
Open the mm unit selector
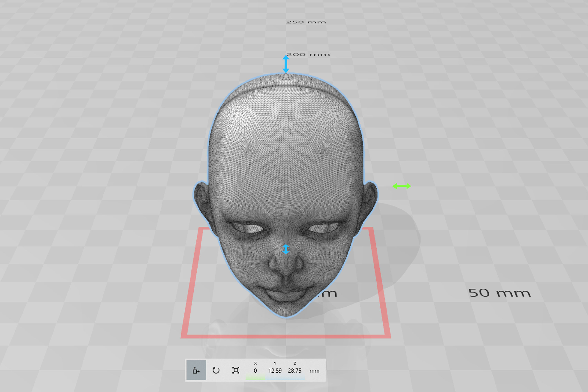click(x=315, y=371)
